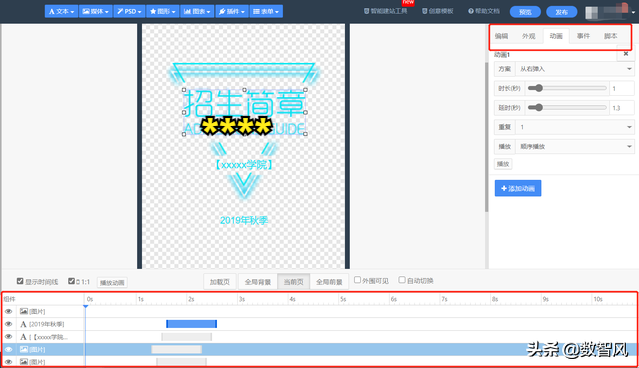Open the 表单 form menu
Image resolution: width=639 pixels, height=368 pixels.
[x=266, y=11]
